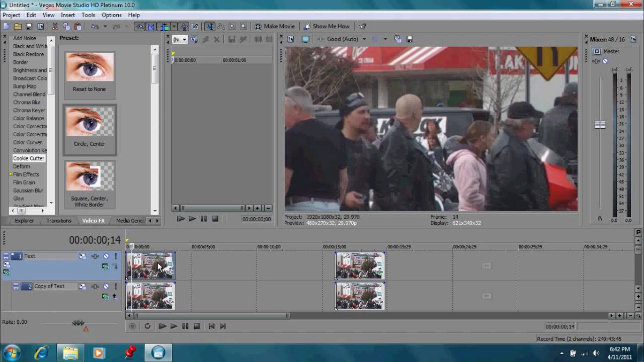Open the Undo history dropdown arrow
The height and width of the screenshot is (362, 644).
tap(105, 26)
